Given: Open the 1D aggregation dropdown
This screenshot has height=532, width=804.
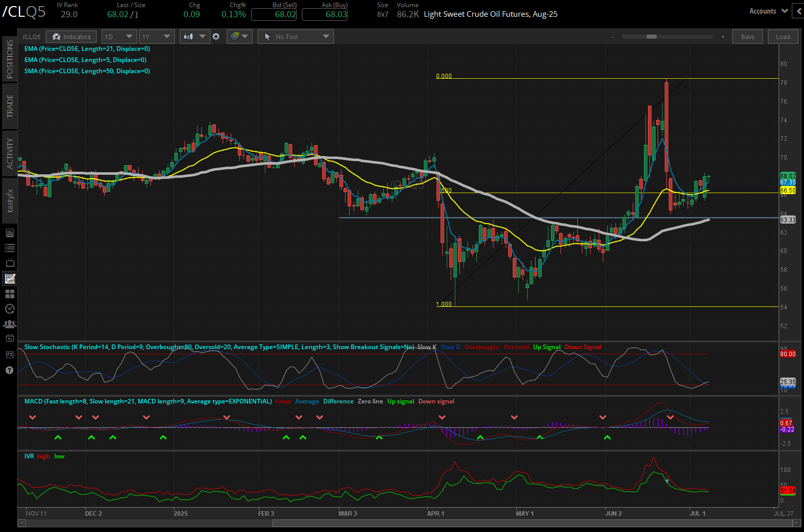Looking at the screenshot, I should click(119, 37).
